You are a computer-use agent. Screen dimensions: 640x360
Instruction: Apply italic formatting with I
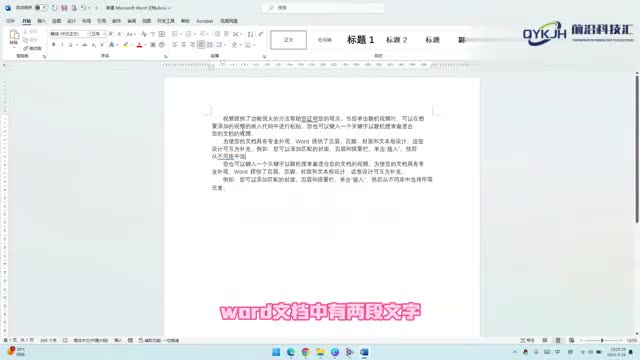[x=62, y=44]
